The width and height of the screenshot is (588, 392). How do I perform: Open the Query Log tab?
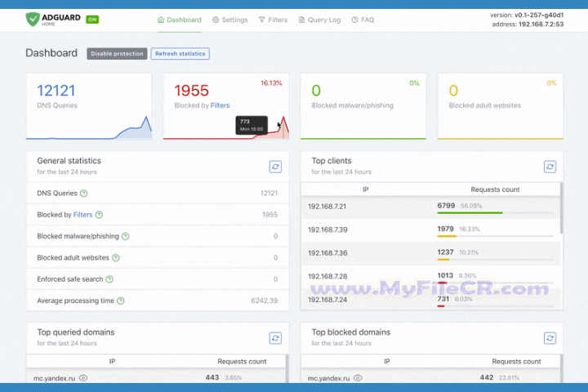click(x=319, y=20)
